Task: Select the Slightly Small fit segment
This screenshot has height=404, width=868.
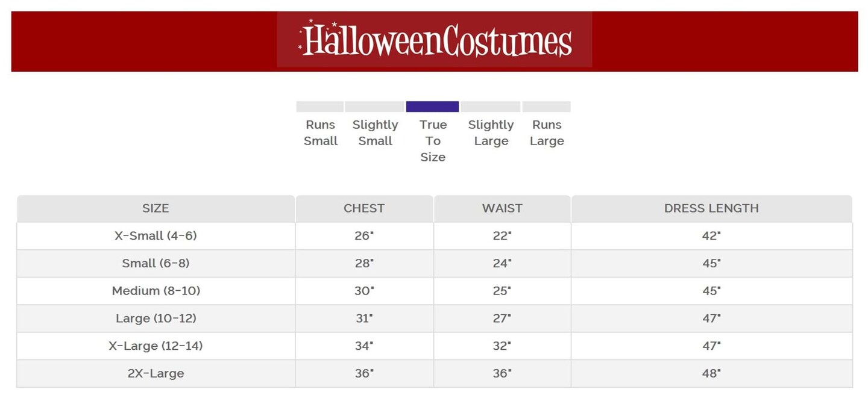Action: pos(374,107)
